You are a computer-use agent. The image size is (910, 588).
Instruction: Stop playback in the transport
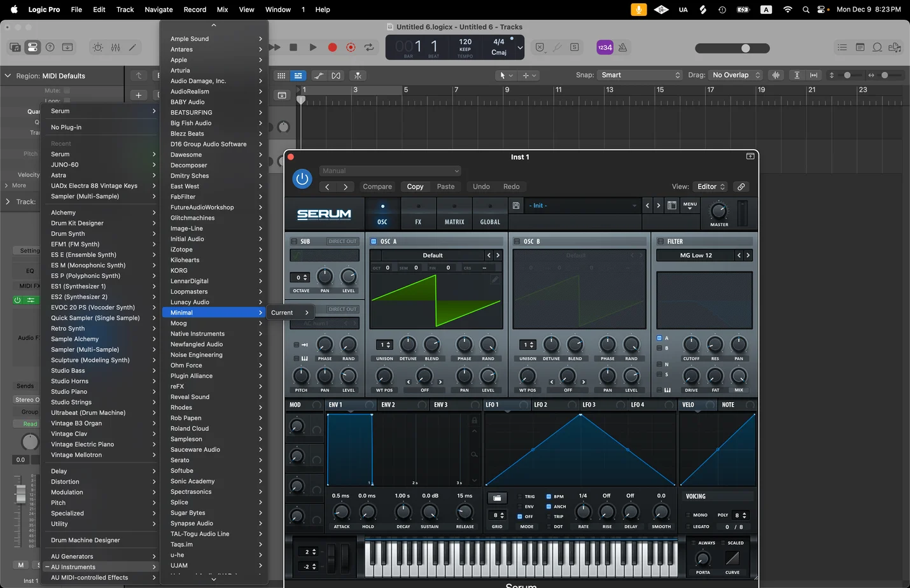[x=293, y=47]
